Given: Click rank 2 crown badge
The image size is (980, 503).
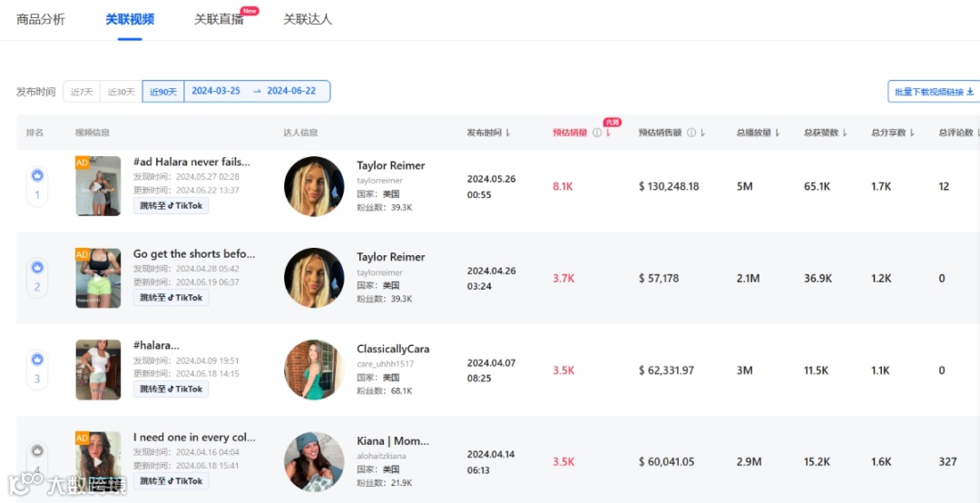Looking at the screenshot, I should (x=37, y=268).
